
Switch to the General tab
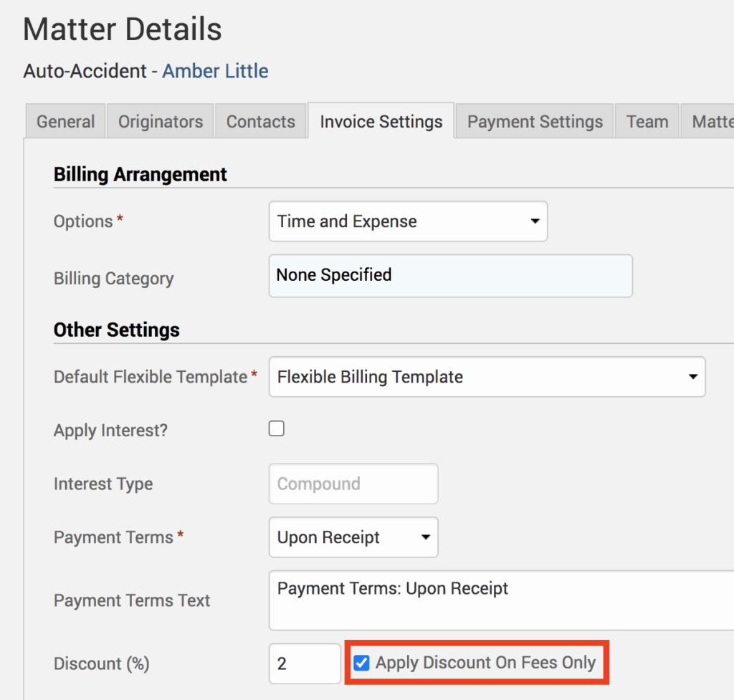pyautogui.click(x=65, y=122)
